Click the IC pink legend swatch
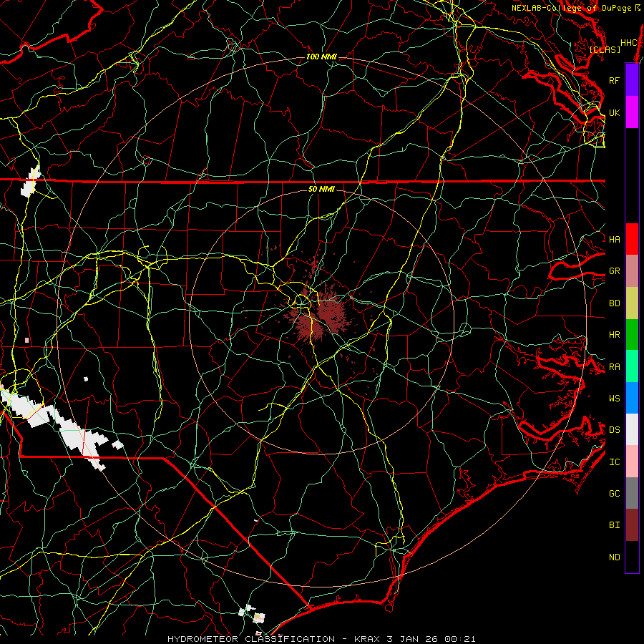This screenshot has height=644, width=644. [632, 462]
